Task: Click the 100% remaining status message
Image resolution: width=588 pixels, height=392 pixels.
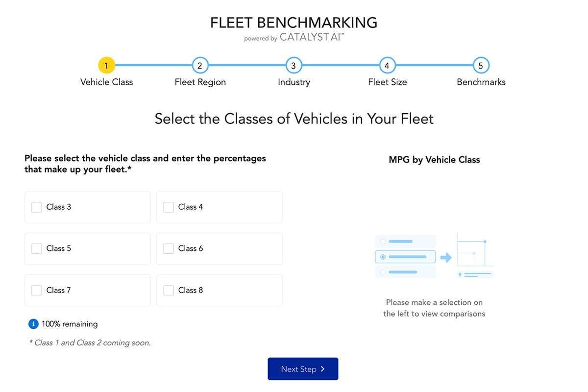Action: (69, 323)
